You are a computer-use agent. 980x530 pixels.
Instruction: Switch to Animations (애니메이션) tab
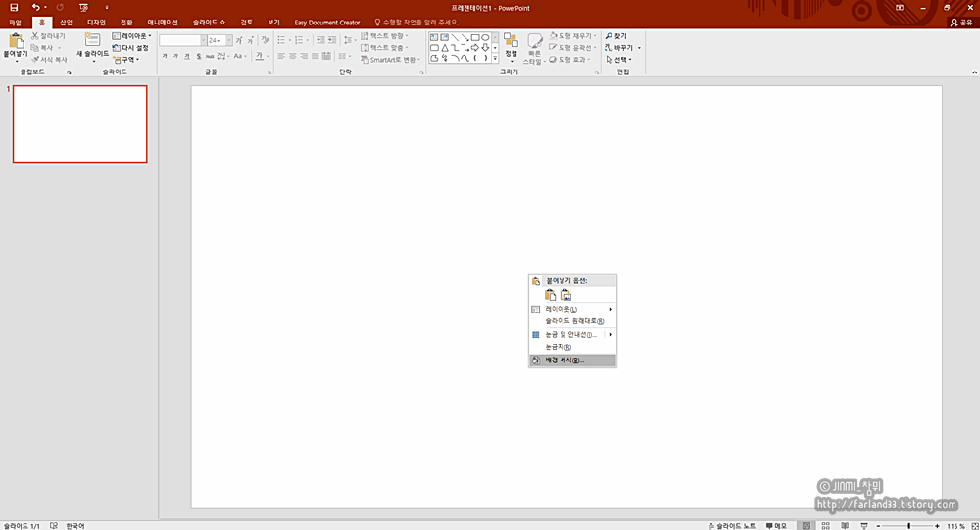[163, 22]
